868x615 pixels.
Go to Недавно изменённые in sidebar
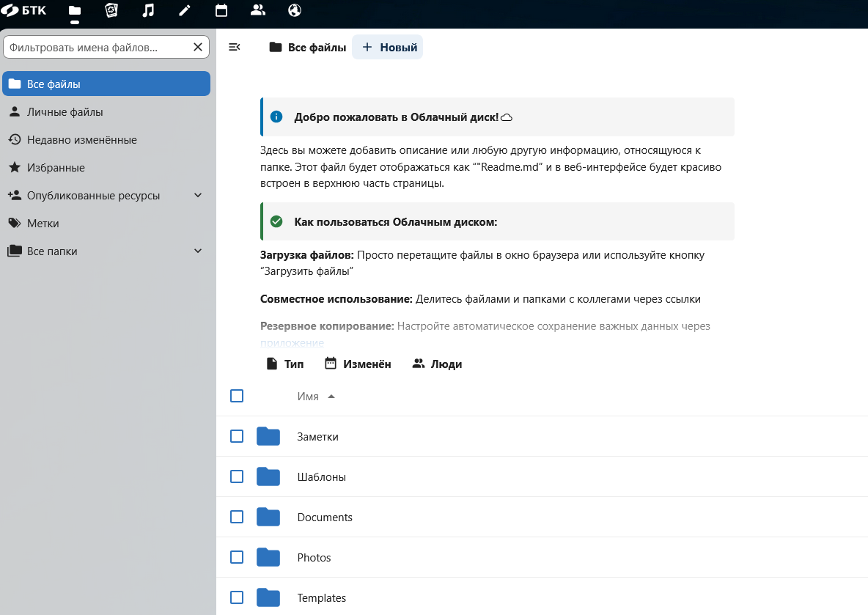coord(81,140)
